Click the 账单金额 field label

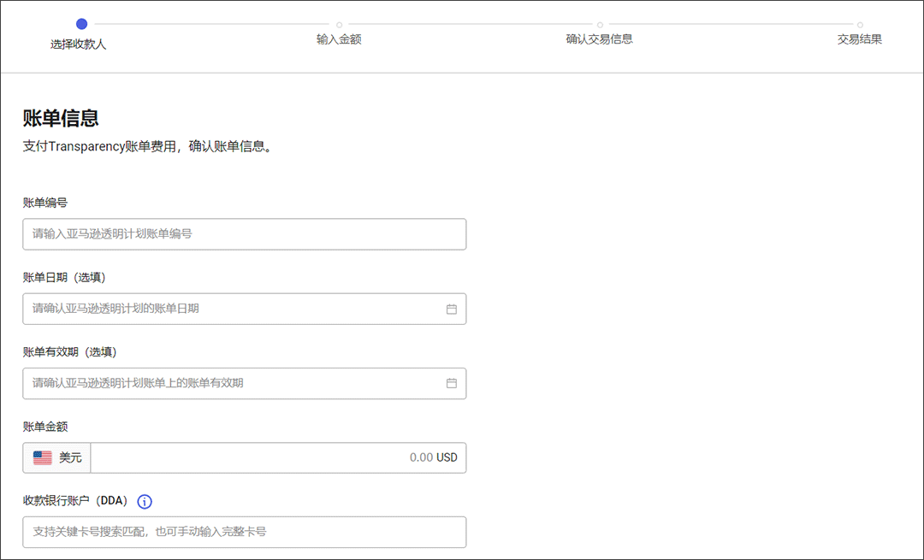(45, 427)
